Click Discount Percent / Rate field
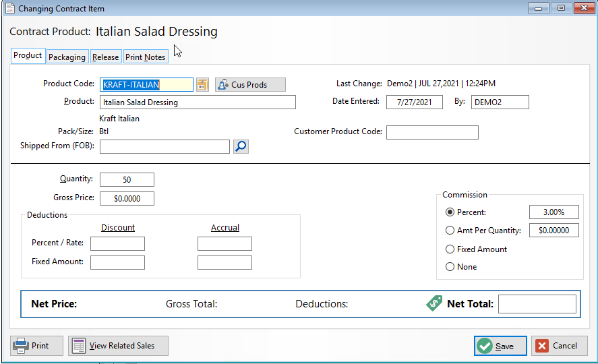The image size is (598, 364). click(117, 243)
